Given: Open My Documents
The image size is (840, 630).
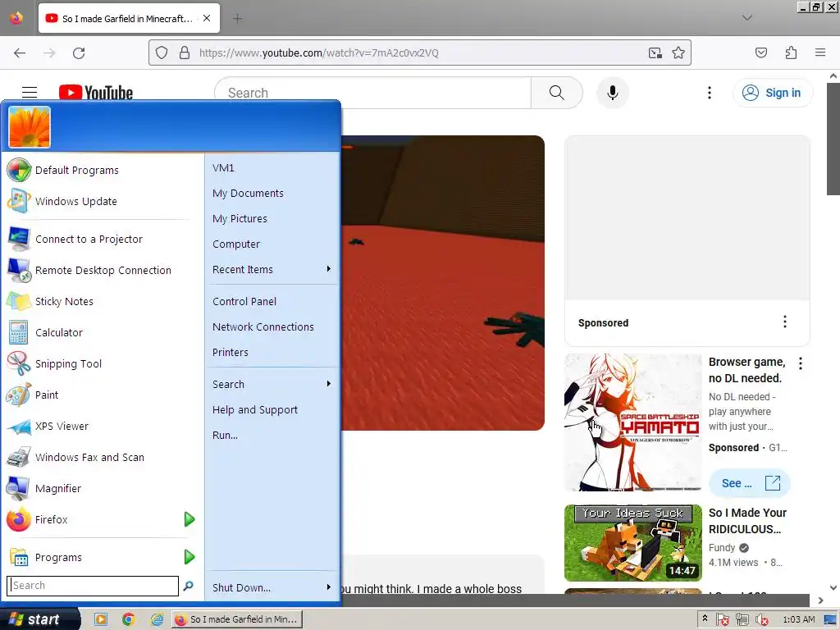Looking at the screenshot, I should [x=248, y=194].
